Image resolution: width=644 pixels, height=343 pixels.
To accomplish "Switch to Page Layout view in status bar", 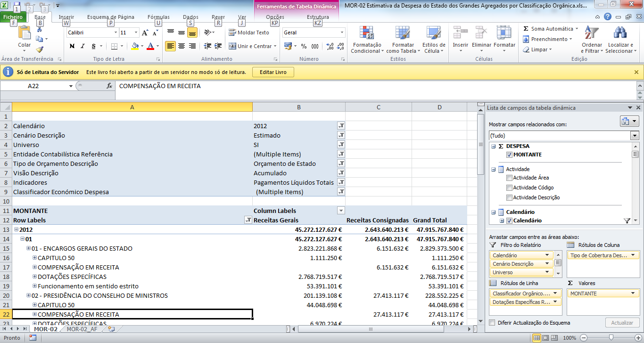I will click(x=545, y=338).
